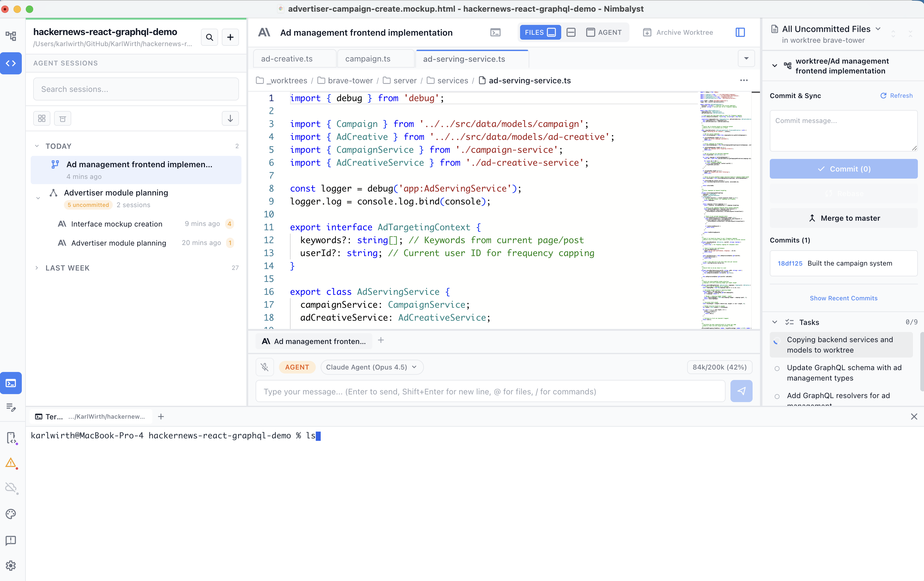Toggle the microphone mute icon
Image resolution: width=924 pixels, height=581 pixels.
click(x=265, y=367)
